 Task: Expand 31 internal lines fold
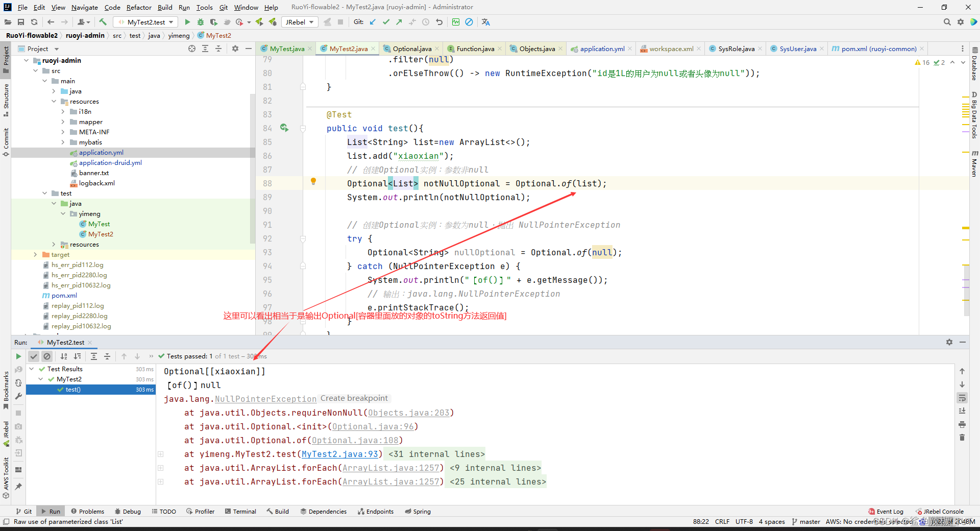pos(436,454)
